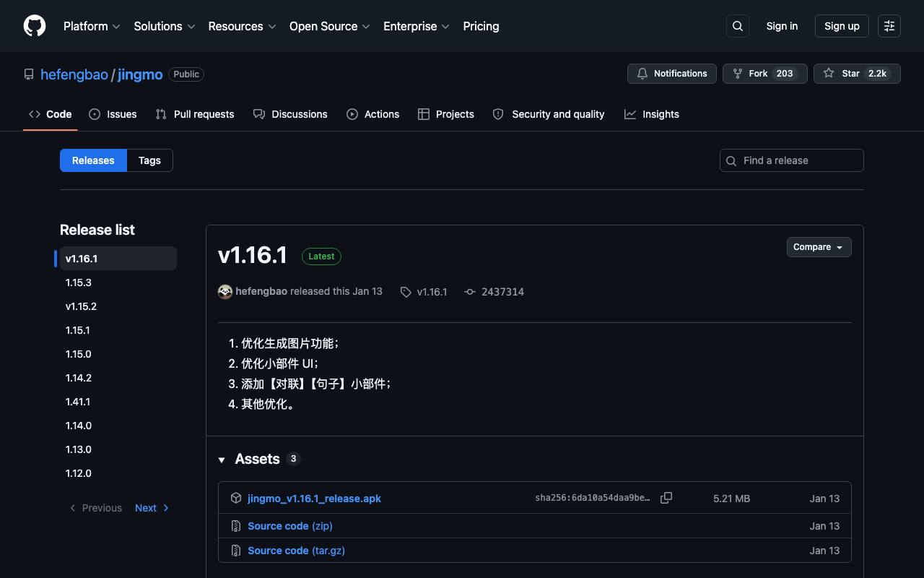This screenshot has height=578, width=924.
Task: Select release 1.12.0 in the list
Action: pyautogui.click(x=118, y=473)
